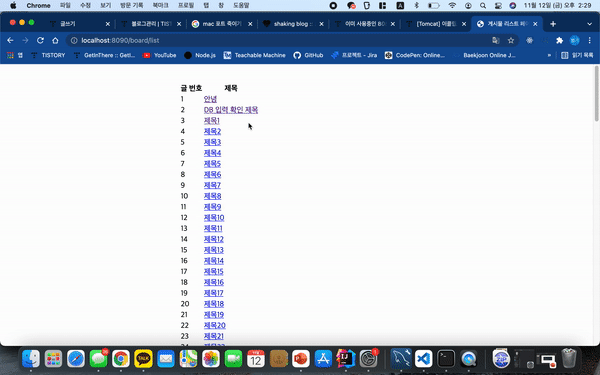
Task: Open the Baekjoon Online Judge bookmark
Action: pyautogui.click(x=484, y=55)
